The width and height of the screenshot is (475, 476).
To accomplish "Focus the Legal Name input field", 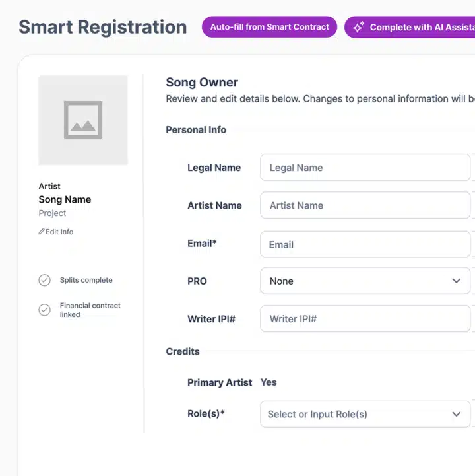I will coord(365,168).
